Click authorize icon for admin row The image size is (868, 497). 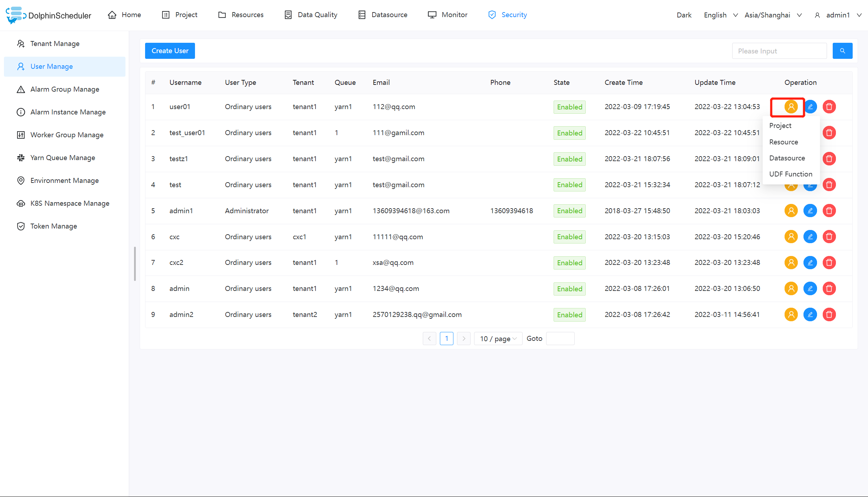(x=791, y=288)
